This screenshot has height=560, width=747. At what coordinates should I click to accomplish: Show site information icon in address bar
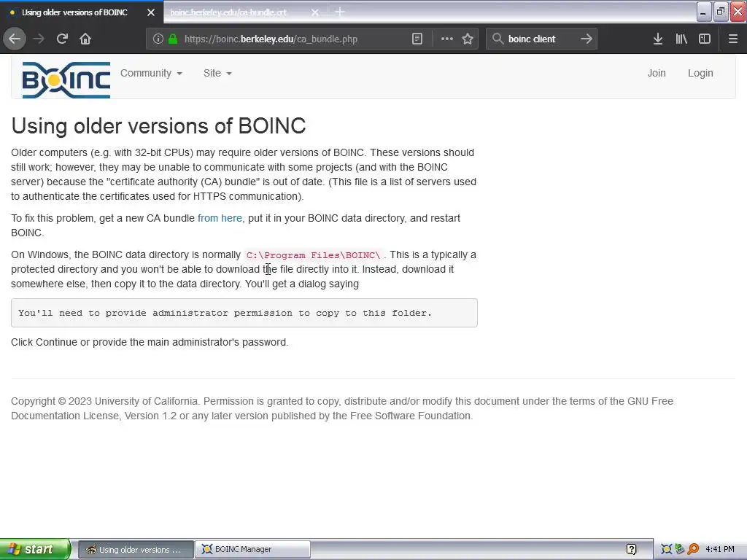coord(158,39)
